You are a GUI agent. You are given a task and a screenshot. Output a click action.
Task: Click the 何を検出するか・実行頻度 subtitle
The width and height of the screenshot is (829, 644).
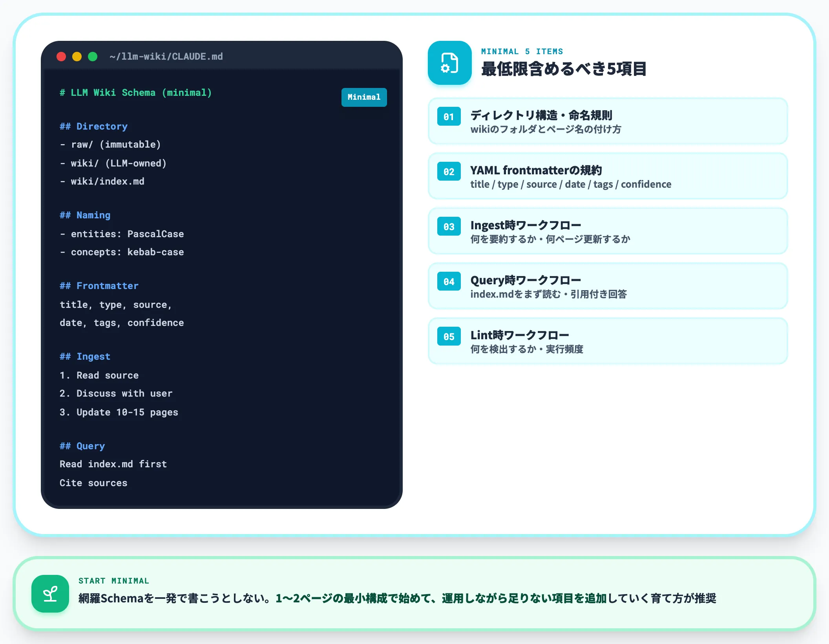[x=527, y=349]
